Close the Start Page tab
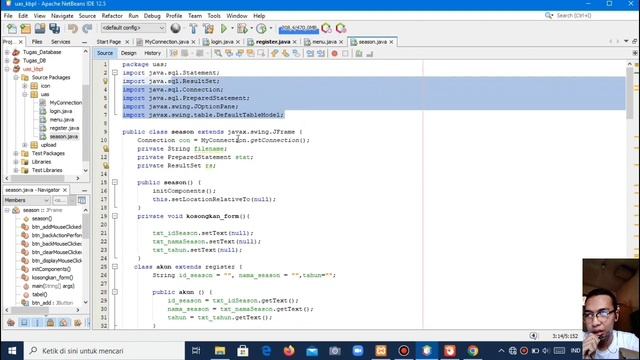 pos(127,42)
